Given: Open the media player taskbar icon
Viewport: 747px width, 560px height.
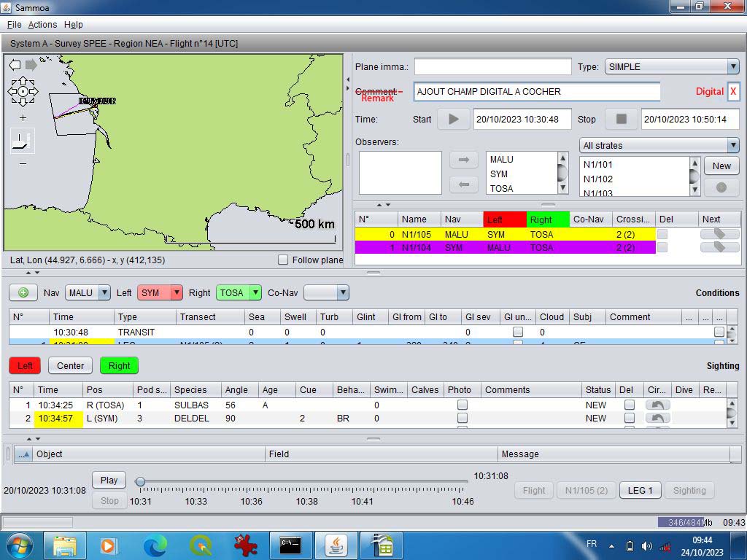Looking at the screenshot, I should 109,545.
